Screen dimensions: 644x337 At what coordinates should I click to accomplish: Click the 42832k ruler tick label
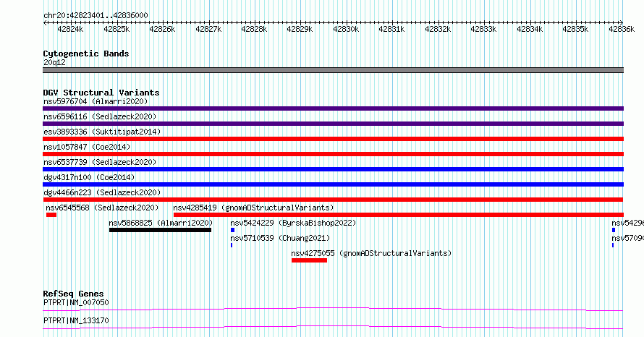point(438,29)
